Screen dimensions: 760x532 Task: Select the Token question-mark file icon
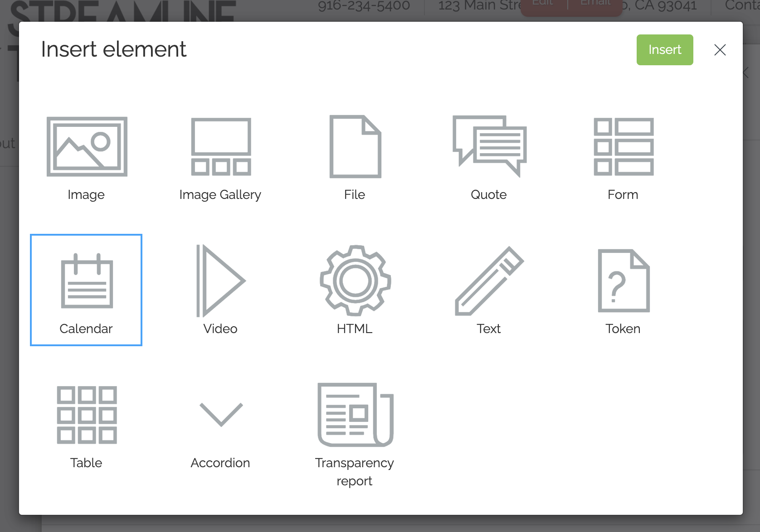(x=624, y=281)
